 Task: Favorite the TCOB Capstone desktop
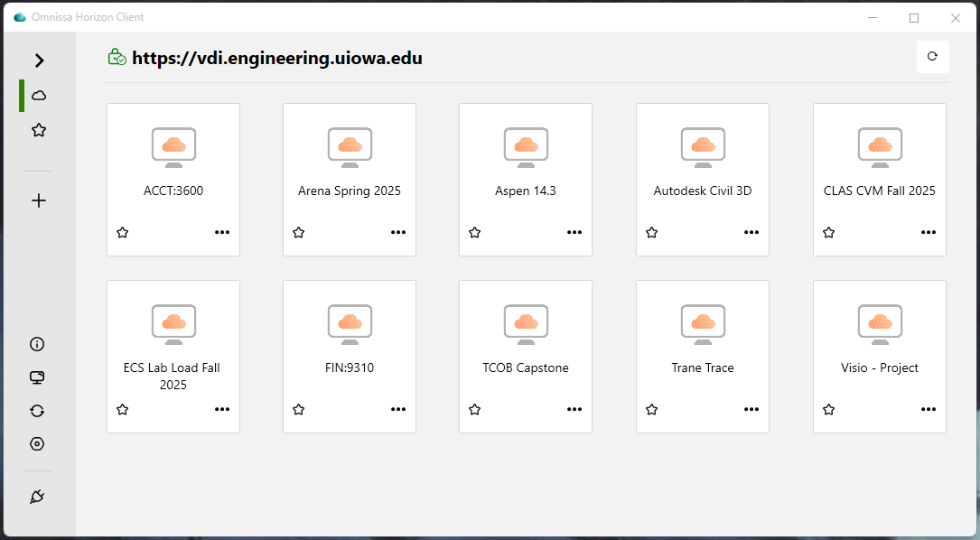[x=475, y=409]
